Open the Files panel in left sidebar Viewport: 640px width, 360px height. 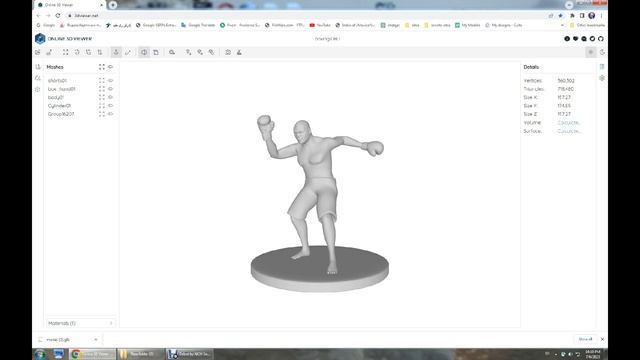tap(38, 67)
